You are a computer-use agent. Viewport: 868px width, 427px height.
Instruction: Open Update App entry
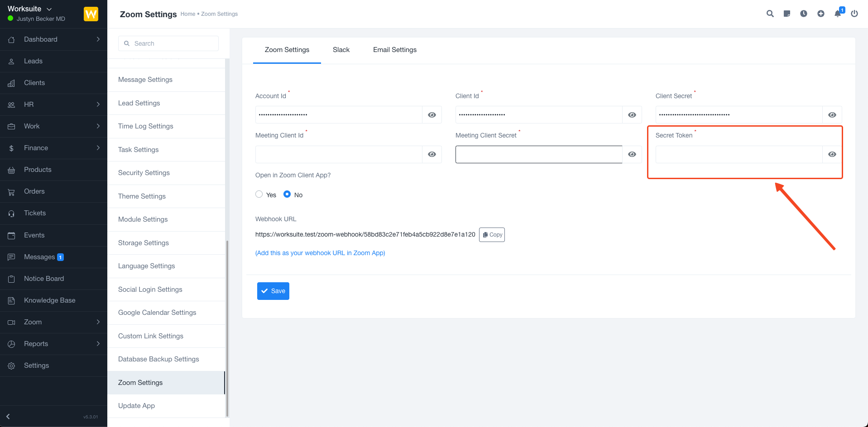(x=166, y=406)
